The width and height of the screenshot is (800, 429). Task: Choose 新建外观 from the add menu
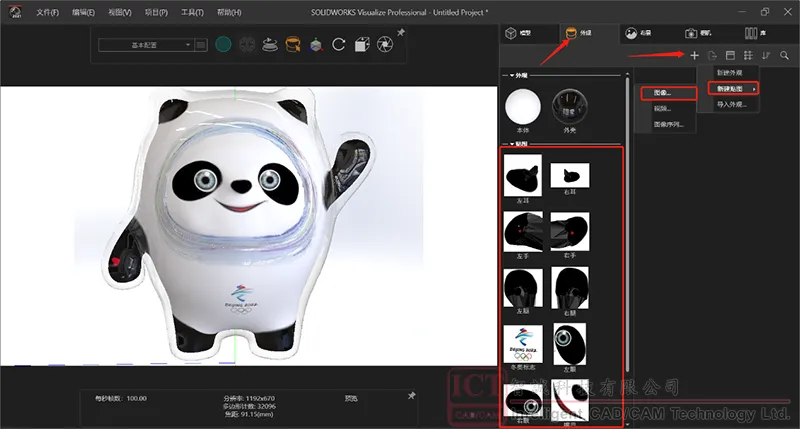[729, 73]
